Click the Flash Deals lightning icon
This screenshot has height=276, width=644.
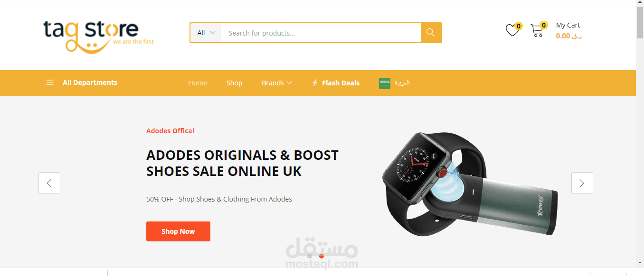tap(314, 83)
